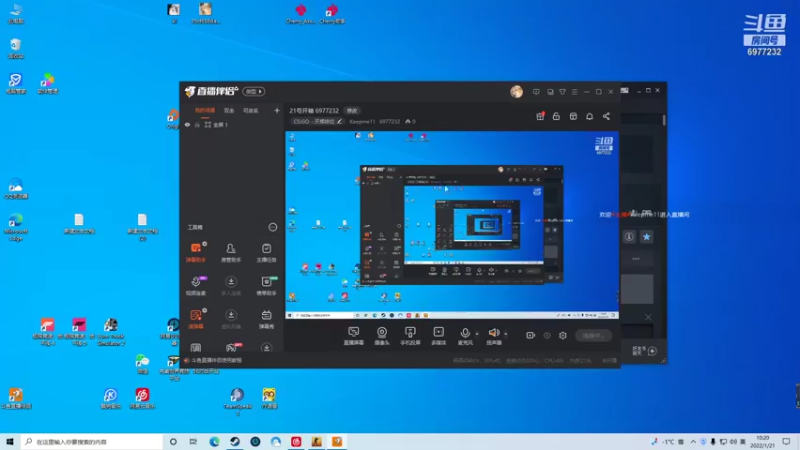Open the 弹幕秀 danmaku show tool
The image size is (800, 450).
266,319
